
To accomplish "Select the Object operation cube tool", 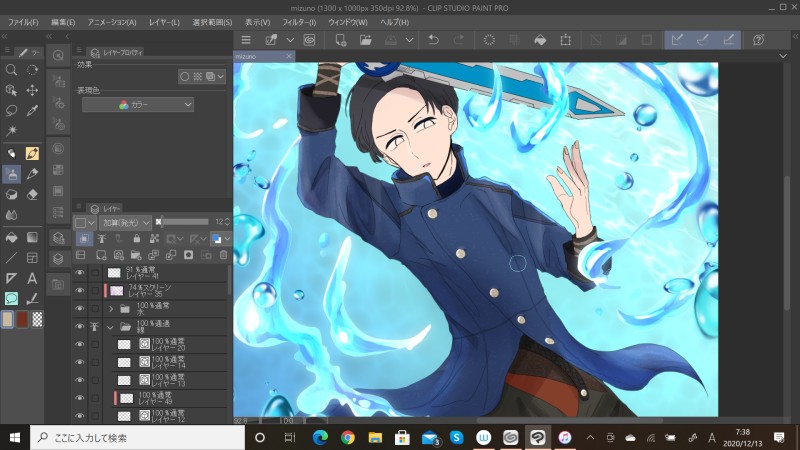I will [x=11, y=90].
